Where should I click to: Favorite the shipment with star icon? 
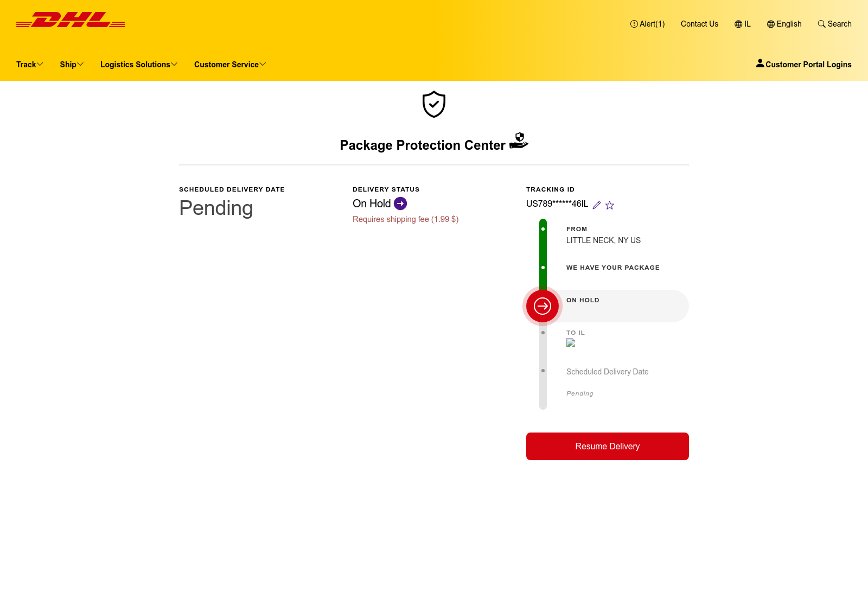point(610,205)
